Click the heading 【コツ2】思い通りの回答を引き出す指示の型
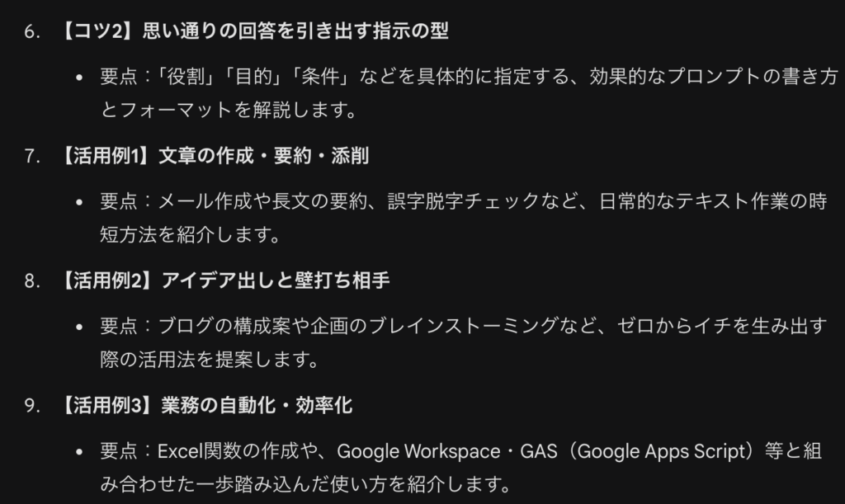 click(254, 33)
